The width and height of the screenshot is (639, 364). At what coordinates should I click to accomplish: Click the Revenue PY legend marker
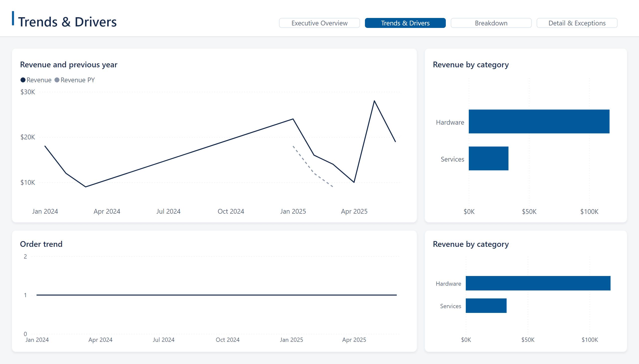coord(57,80)
